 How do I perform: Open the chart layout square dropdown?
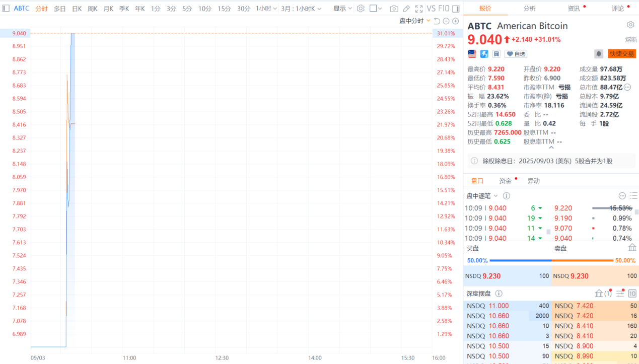(x=376, y=9)
